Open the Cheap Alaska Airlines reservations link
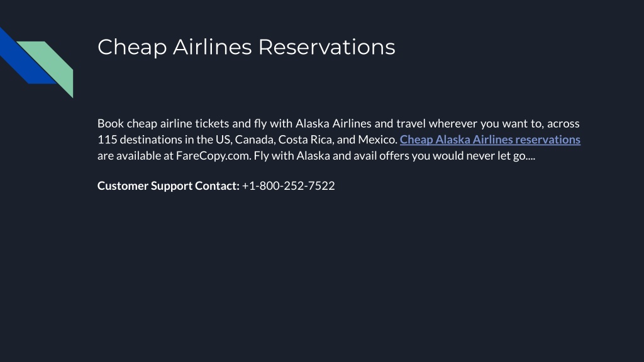The image size is (644, 362). point(490,140)
